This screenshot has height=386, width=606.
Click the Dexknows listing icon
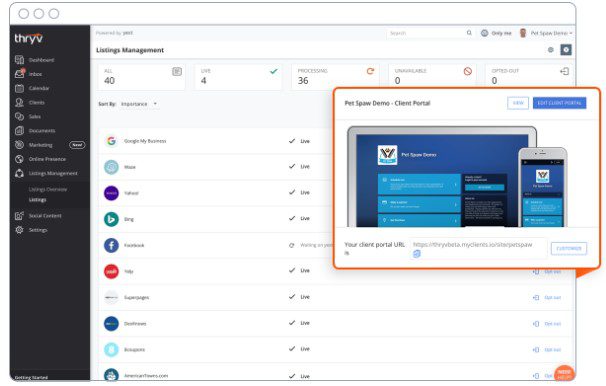pos(111,323)
